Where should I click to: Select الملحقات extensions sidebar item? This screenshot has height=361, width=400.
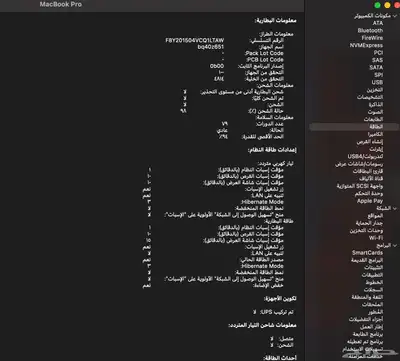coord(373,304)
